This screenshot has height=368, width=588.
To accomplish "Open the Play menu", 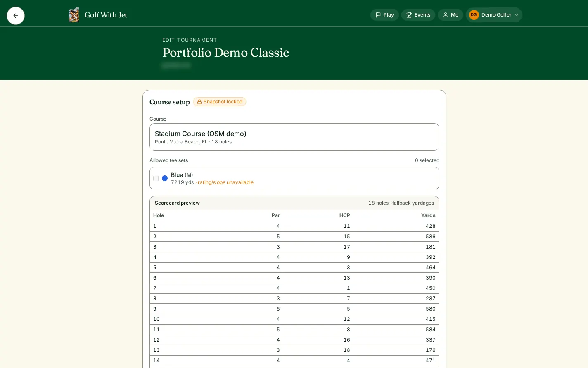I will click(384, 15).
